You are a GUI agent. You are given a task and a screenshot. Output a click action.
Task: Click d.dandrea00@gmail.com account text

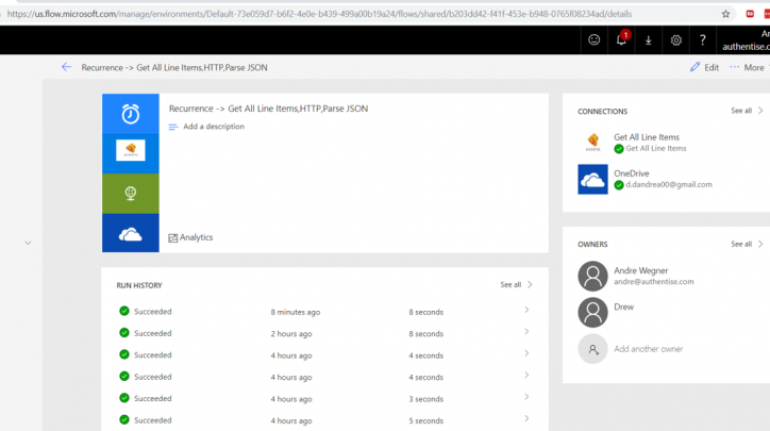pos(668,185)
